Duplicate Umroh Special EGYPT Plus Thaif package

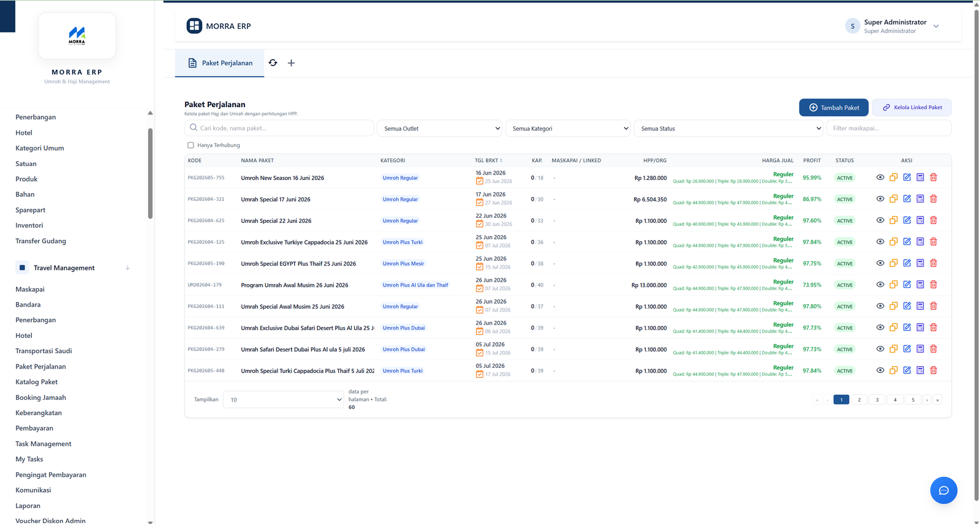click(x=894, y=263)
